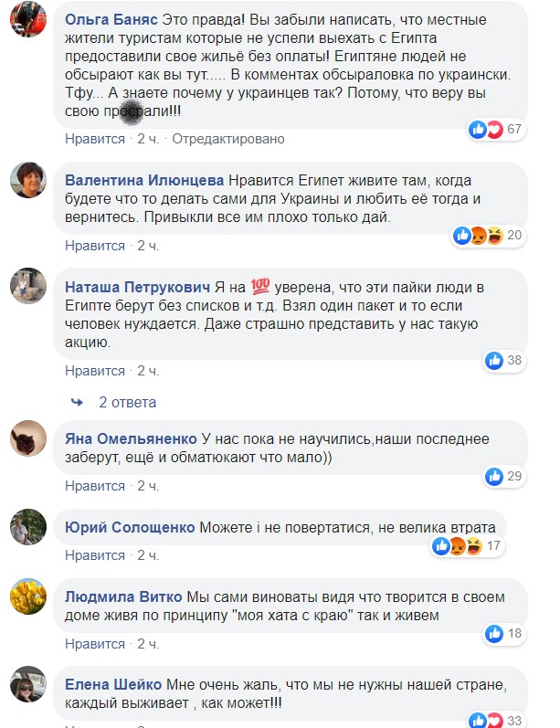Expand the 2 ответа replies
The image size is (560, 728).
tap(128, 402)
